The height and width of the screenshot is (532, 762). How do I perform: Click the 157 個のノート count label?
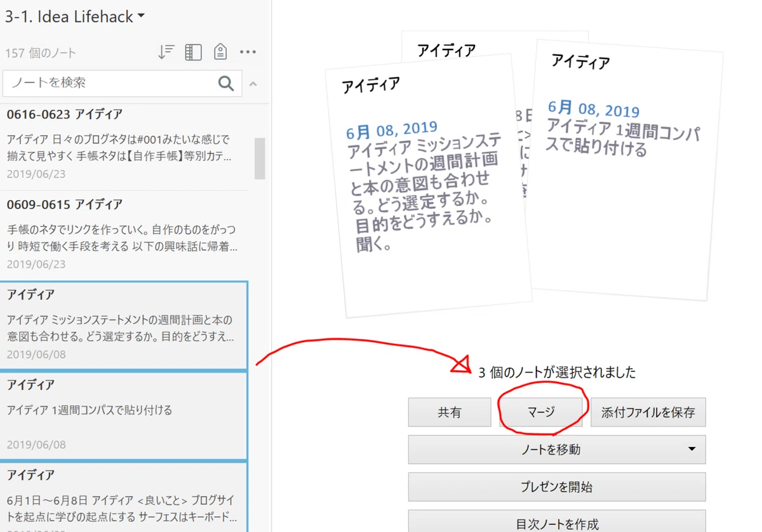[40, 53]
